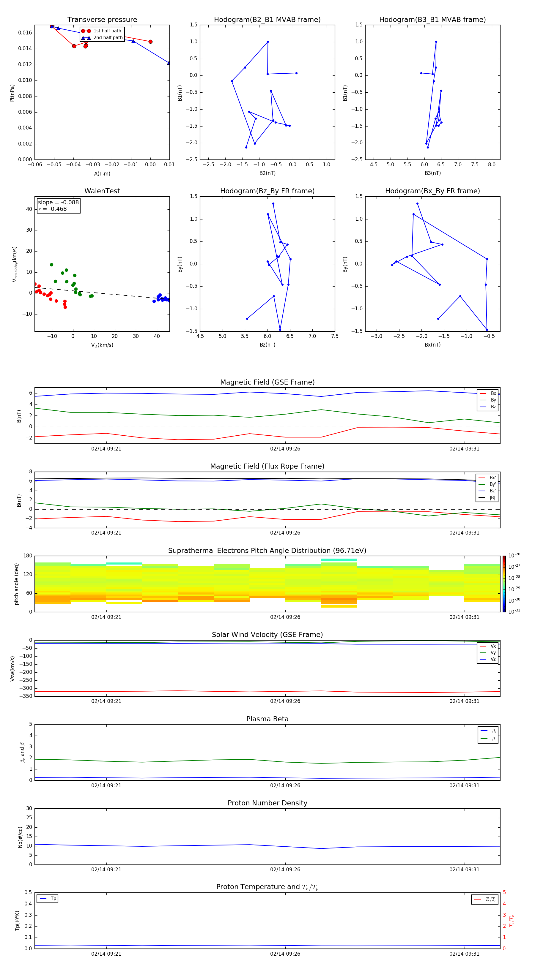The width and height of the screenshot is (535, 980).
Task: Click the Tp legend in proton temperature plot
Action: pyautogui.click(x=48, y=899)
